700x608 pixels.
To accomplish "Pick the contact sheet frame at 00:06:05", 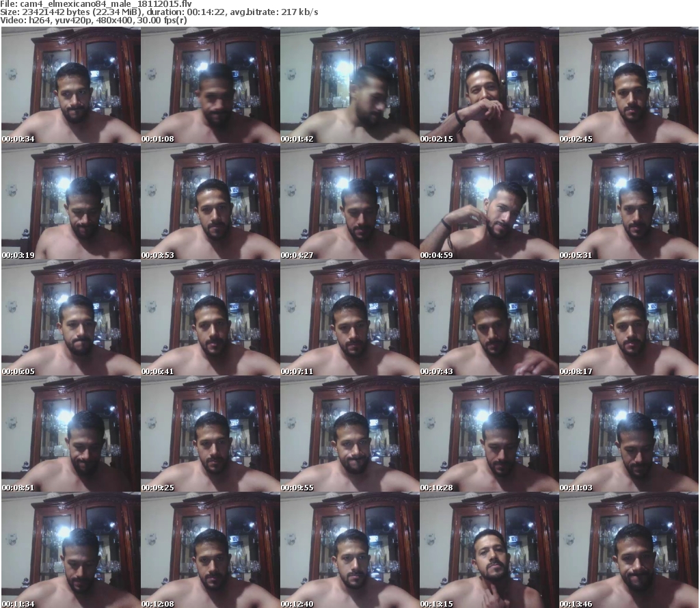I will pos(71,317).
